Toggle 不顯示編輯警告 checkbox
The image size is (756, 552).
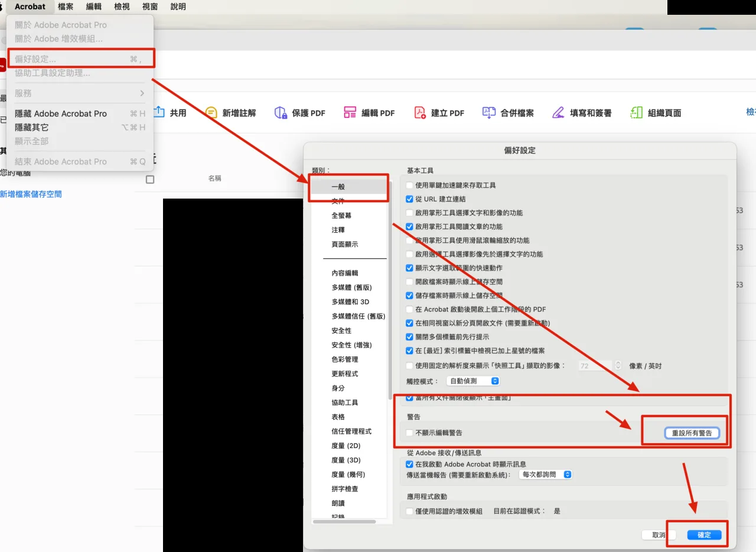pos(410,433)
